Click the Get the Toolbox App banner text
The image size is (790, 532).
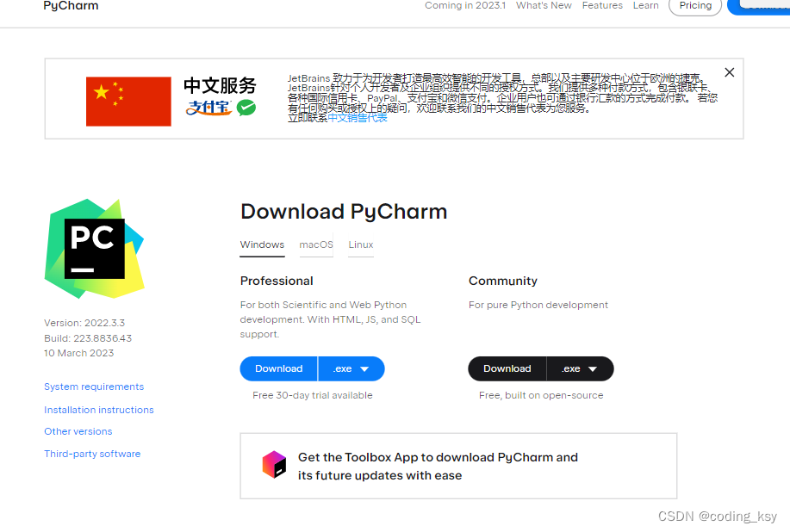pyautogui.click(x=438, y=466)
